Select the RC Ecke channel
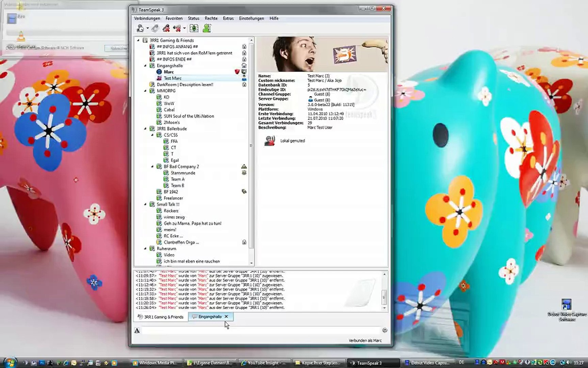 click(173, 236)
